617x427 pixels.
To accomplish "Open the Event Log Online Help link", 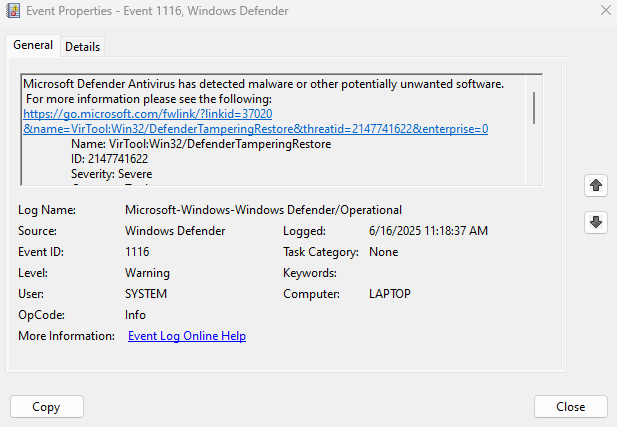I will (187, 336).
